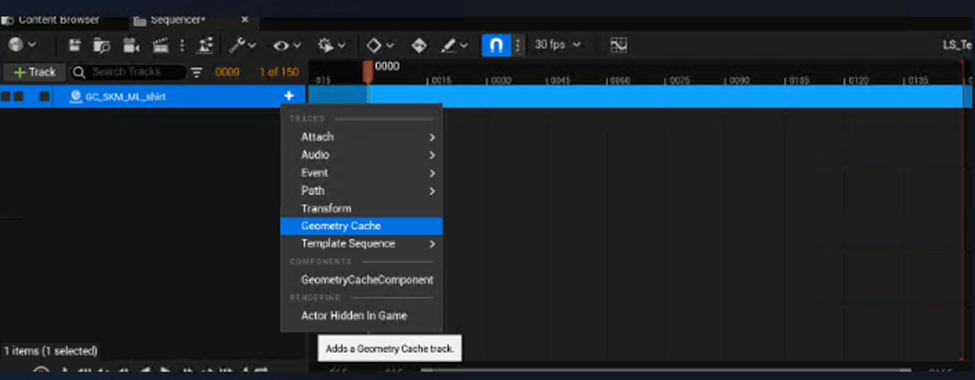Image resolution: width=975 pixels, height=380 pixels.
Task: Click the 0075 mark on time ruler
Action: point(680,81)
